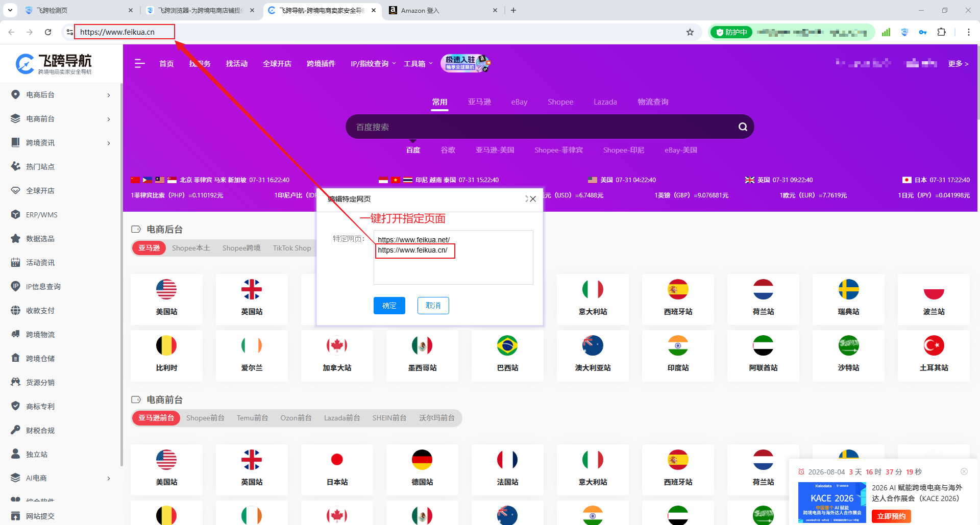Switch to the eBay search tab
This screenshot has width=980, height=525.
click(x=519, y=102)
